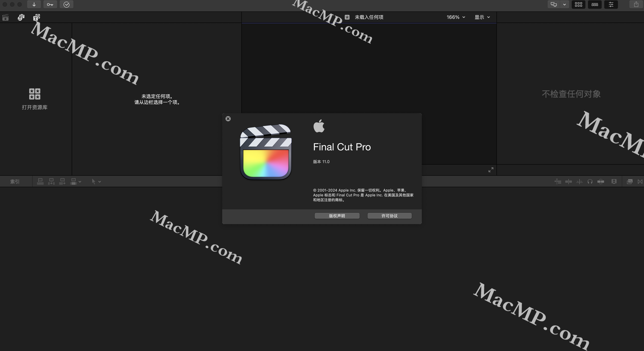Click the overwrite clip edit icon

pos(74,182)
